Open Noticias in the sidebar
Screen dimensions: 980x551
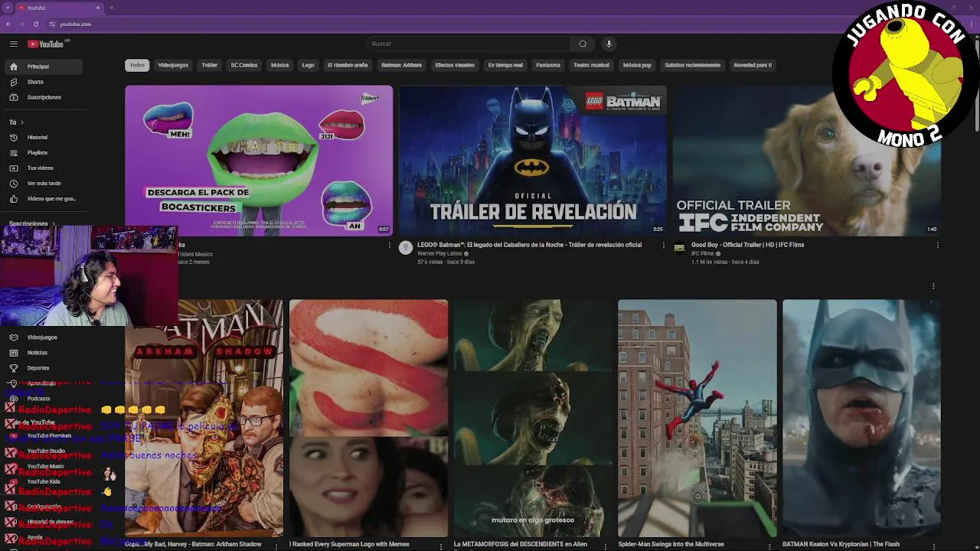tap(44, 353)
